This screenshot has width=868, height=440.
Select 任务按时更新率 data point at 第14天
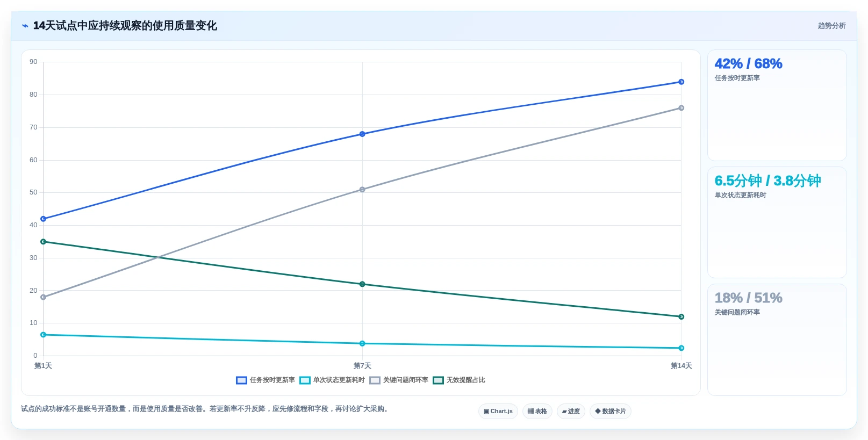pos(681,82)
